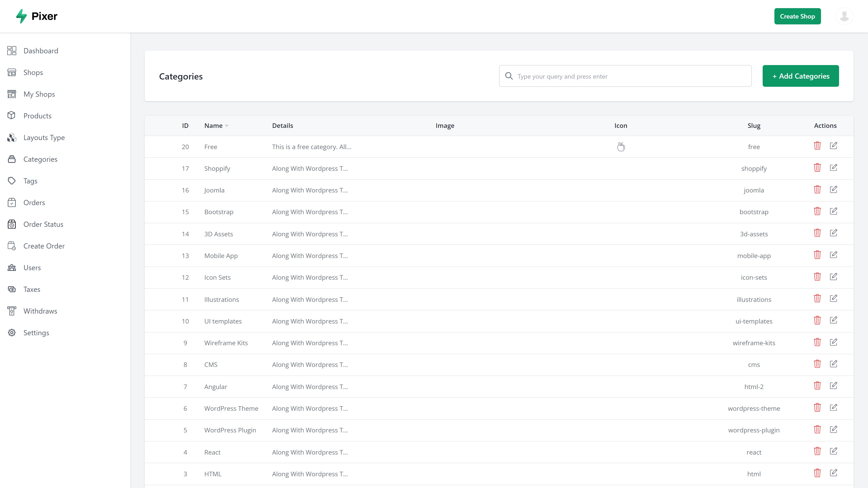Viewport: 868px width, 488px height.
Task: Edit the "HTML" category
Action: [x=834, y=472]
